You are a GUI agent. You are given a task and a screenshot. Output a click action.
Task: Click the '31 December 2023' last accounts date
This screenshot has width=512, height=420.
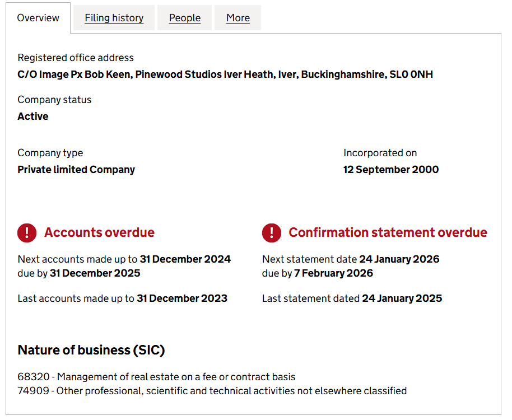coord(182,298)
